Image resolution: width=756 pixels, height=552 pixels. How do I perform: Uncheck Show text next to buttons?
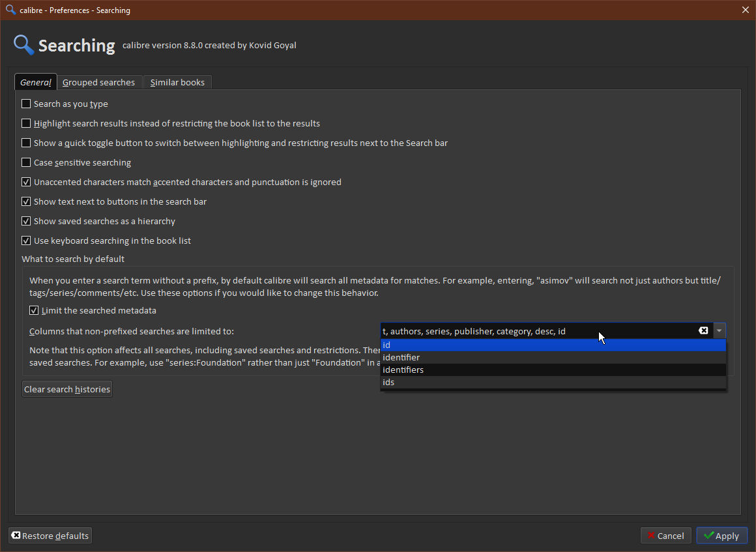[x=26, y=201]
